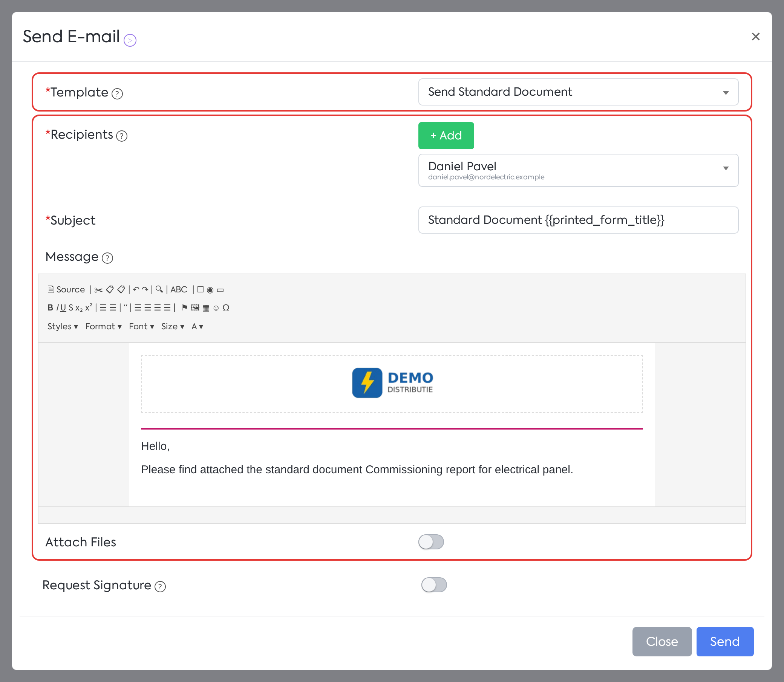This screenshot has height=682, width=784.
Task: Insert a smiley emoticon
Action: [216, 308]
